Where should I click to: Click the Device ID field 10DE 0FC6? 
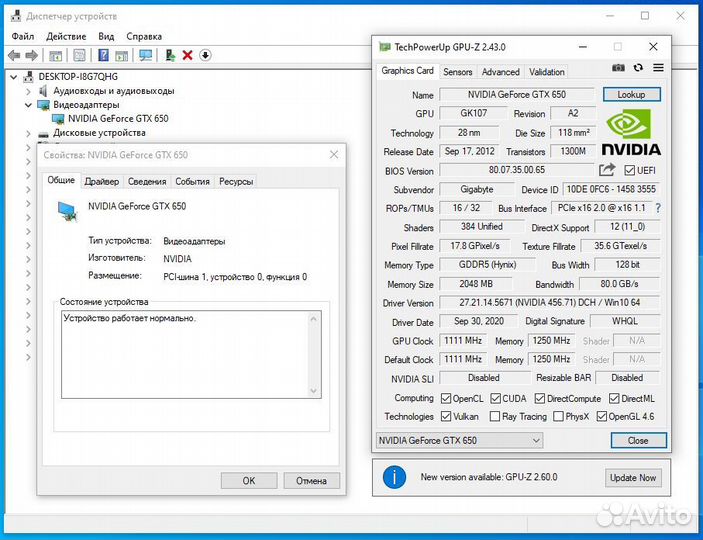611,189
